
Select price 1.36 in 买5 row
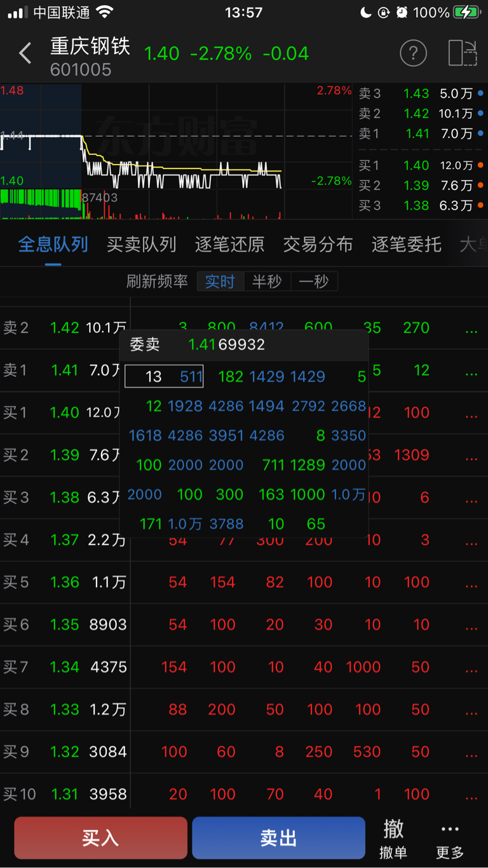[65, 582]
